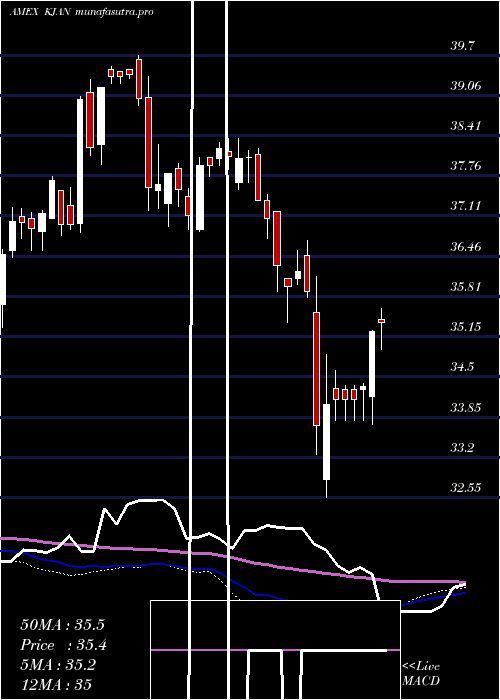
Task: Click the 50MA : 35.5 readout
Action: [x=62, y=625]
